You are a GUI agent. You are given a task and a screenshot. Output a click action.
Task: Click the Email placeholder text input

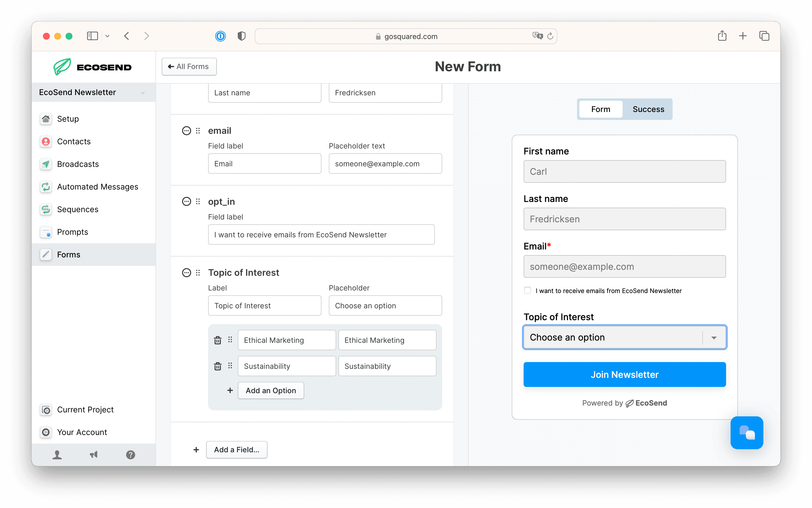pyautogui.click(x=385, y=163)
